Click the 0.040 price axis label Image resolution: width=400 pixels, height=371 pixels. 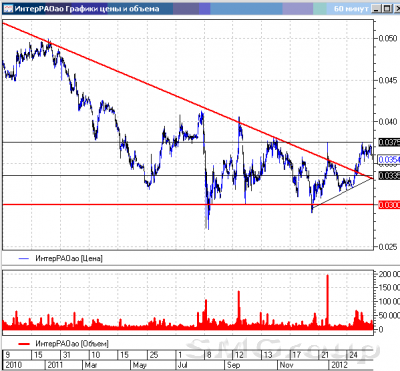point(388,122)
